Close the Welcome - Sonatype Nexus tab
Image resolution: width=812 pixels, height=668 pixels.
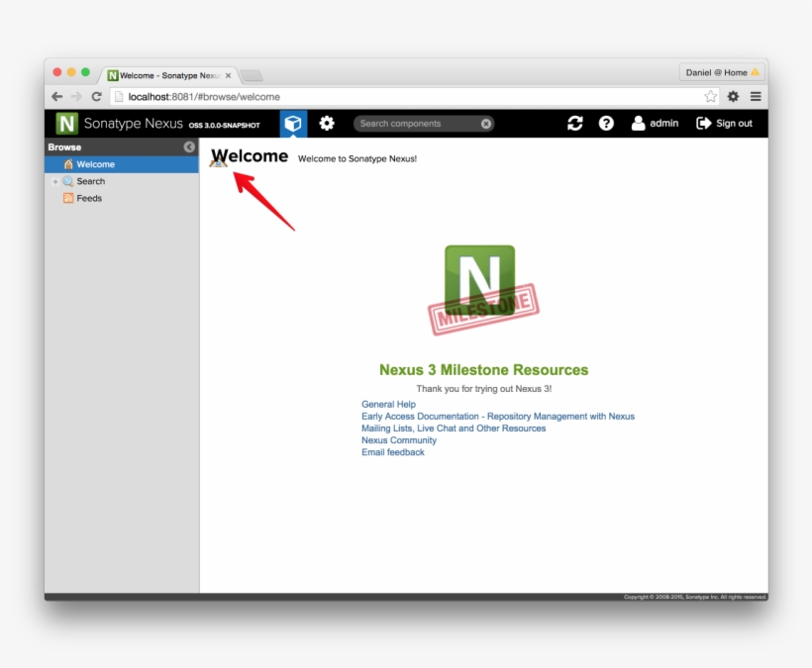tap(229, 75)
